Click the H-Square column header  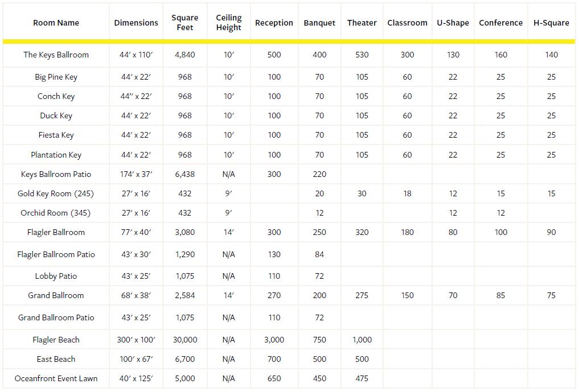point(551,23)
